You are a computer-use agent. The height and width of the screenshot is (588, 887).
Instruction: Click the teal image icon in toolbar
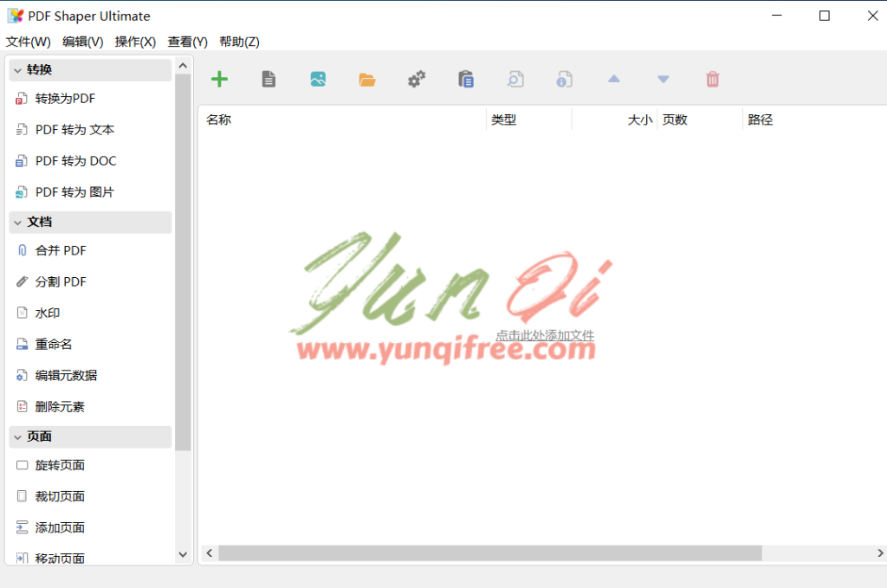coord(318,79)
